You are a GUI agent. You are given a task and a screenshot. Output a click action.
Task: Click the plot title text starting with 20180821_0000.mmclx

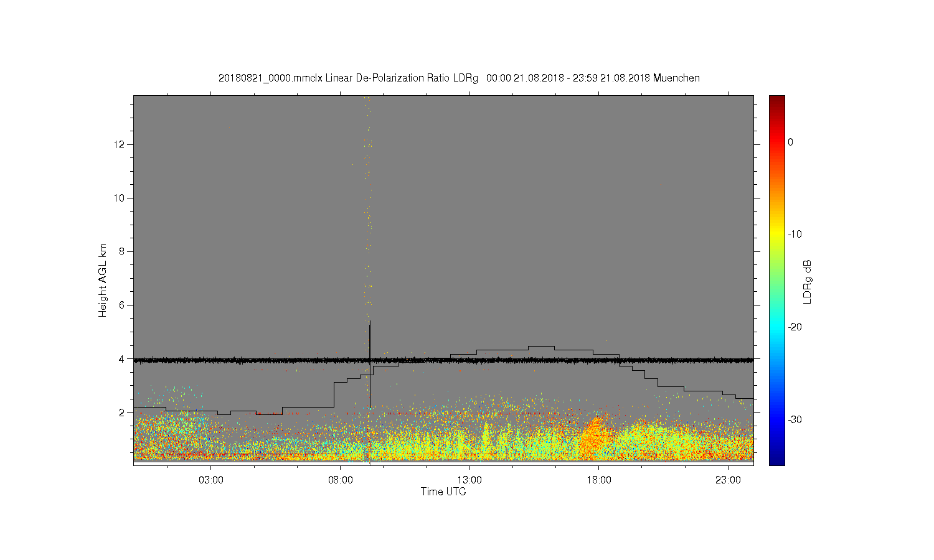[x=459, y=78]
